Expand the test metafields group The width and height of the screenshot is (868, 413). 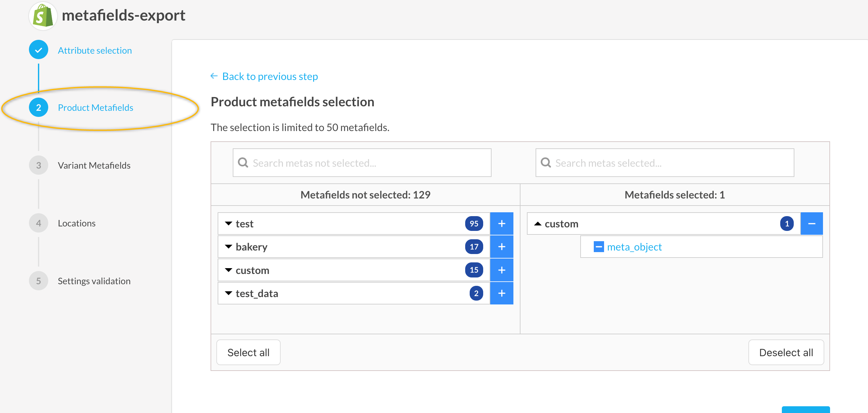229,224
